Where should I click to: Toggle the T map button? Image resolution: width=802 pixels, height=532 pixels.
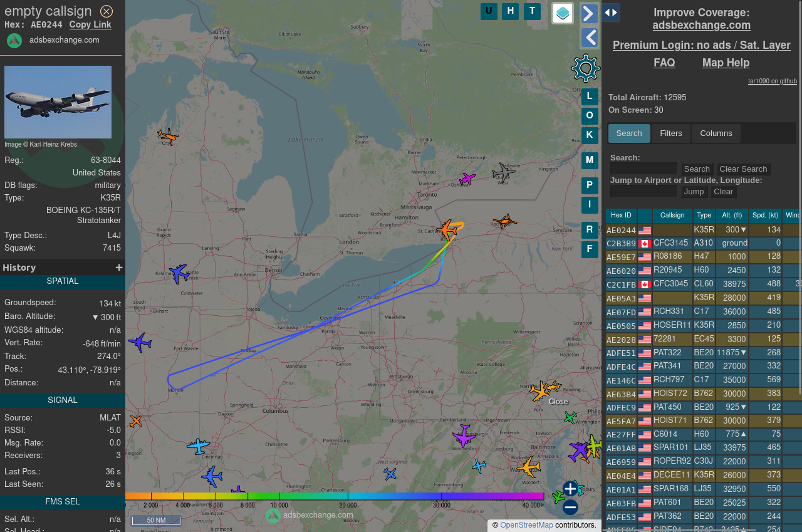pyautogui.click(x=532, y=11)
